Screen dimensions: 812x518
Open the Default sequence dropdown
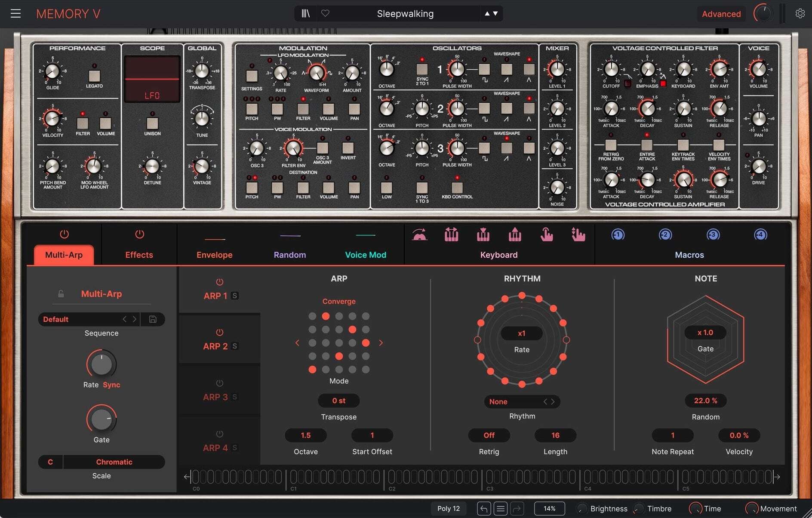click(82, 319)
